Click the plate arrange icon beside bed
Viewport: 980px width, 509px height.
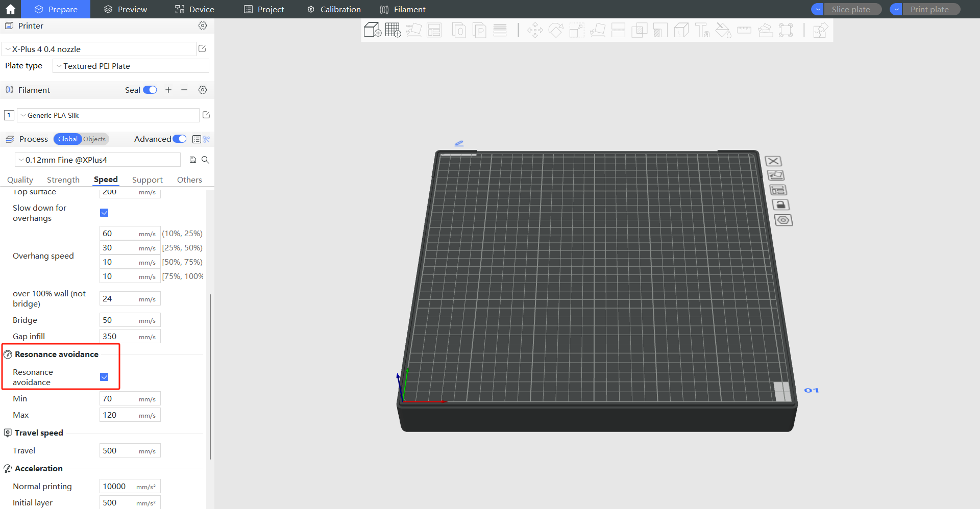(x=778, y=190)
